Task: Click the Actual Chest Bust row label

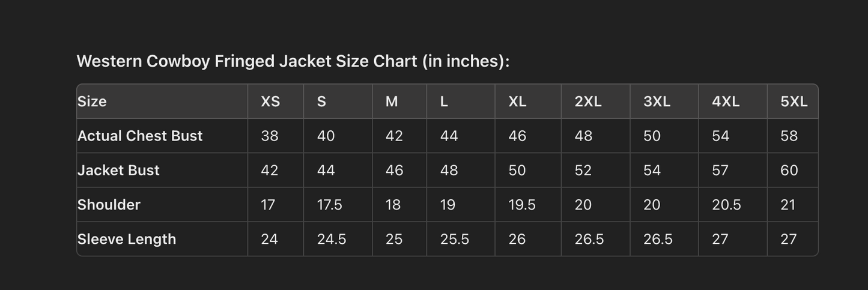Action: click(140, 136)
